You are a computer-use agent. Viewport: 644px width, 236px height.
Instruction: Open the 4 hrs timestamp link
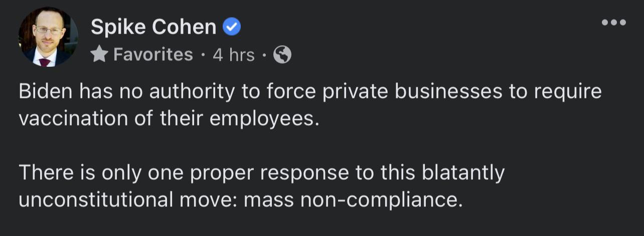(233, 54)
